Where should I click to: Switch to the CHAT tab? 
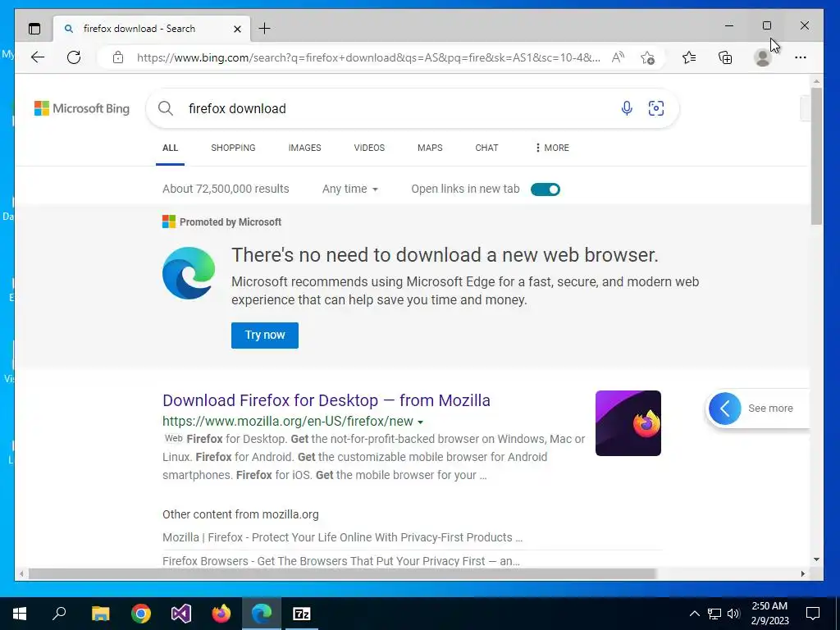(486, 148)
